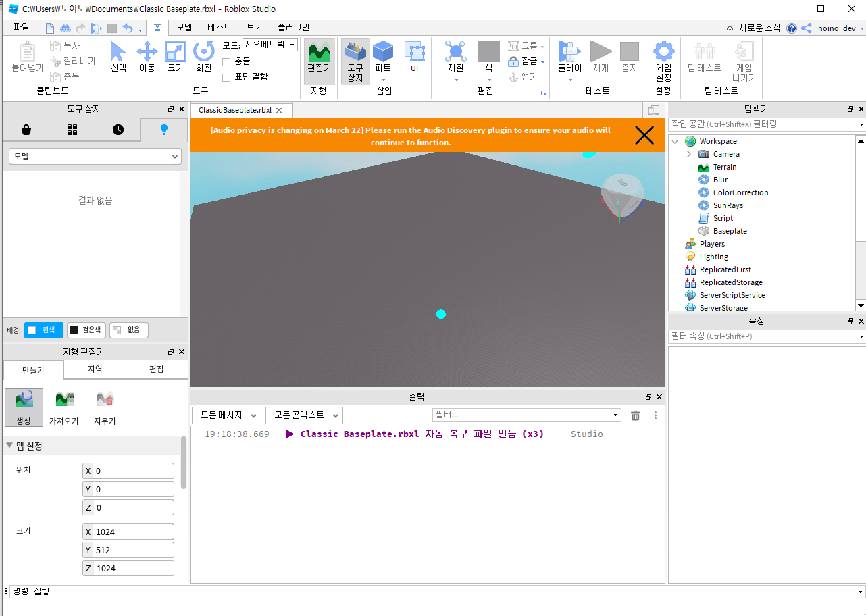Toggle viewport device emulation icon

[x=653, y=111]
